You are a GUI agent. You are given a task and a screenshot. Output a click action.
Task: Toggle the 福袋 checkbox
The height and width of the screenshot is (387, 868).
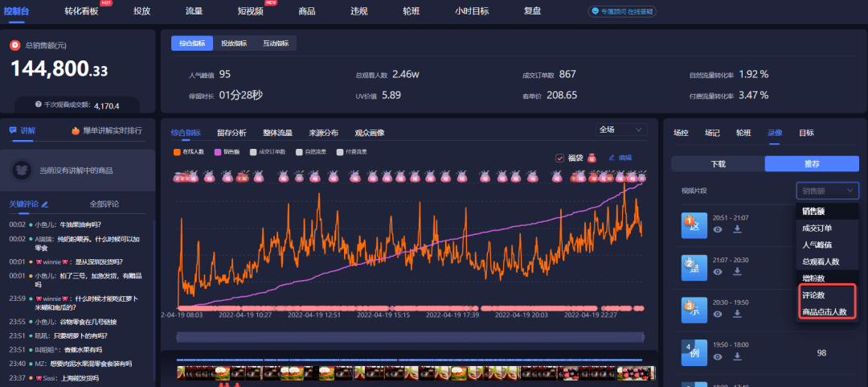point(559,158)
